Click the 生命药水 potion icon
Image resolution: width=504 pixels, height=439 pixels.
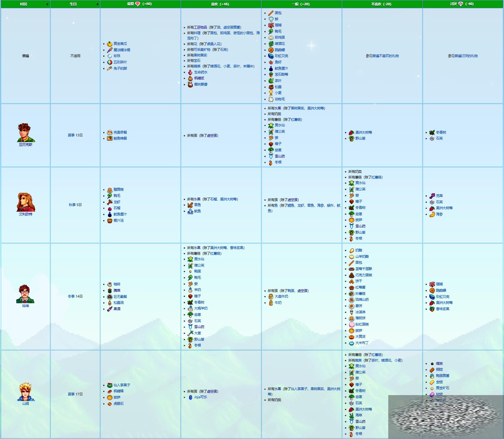[190, 72]
